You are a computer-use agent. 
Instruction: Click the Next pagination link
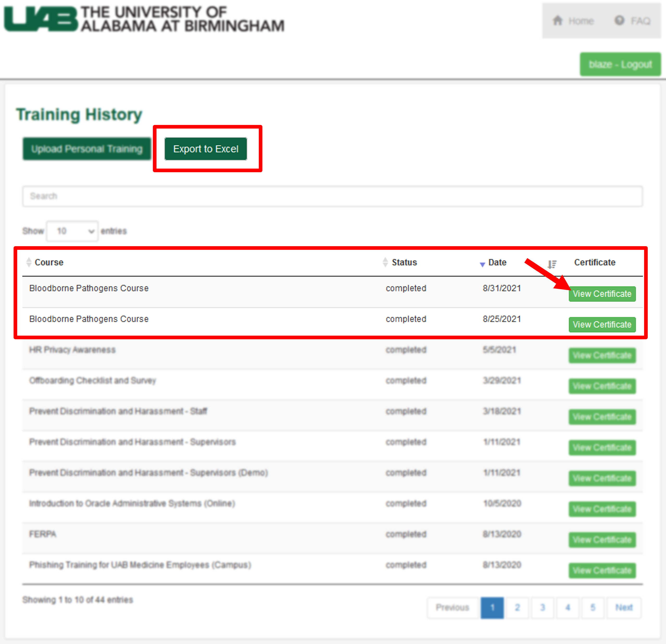[624, 607]
